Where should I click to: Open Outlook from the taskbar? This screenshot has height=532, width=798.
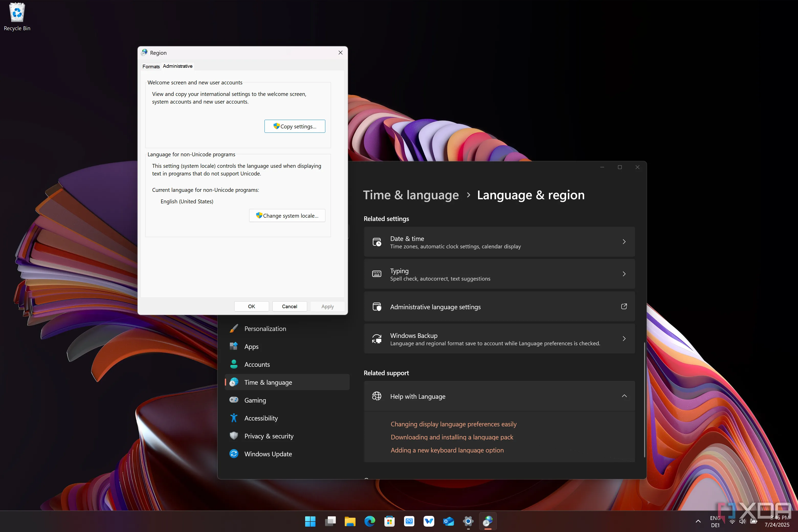click(x=449, y=522)
